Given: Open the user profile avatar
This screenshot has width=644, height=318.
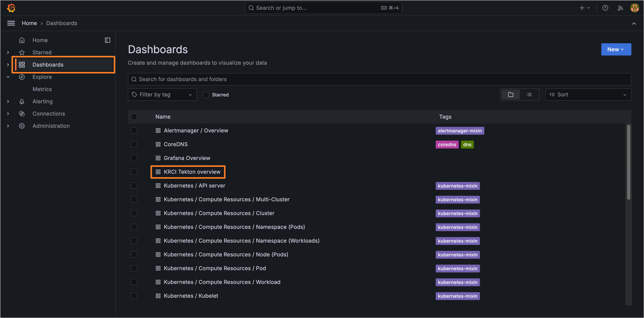Looking at the screenshot, I should [x=634, y=8].
